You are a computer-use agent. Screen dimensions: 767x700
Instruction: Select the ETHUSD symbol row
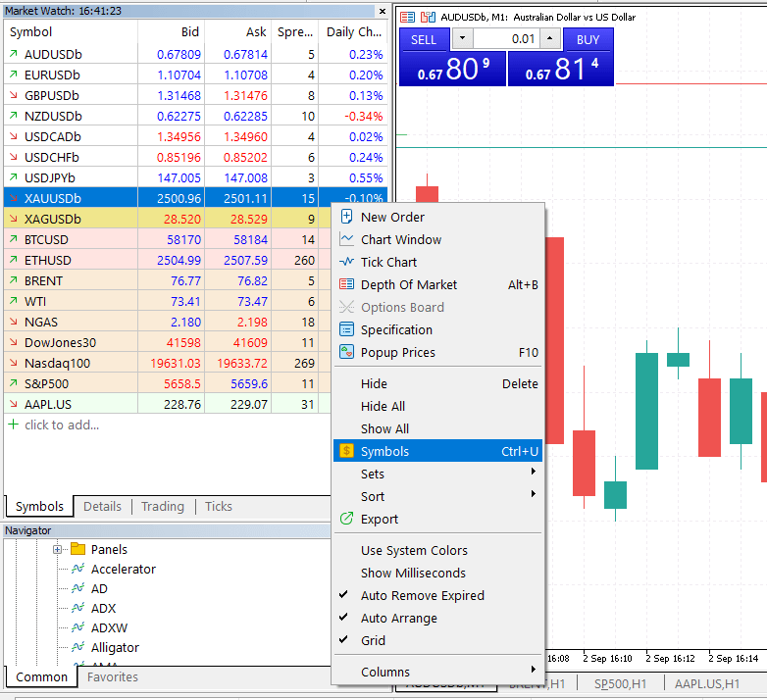pyautogui.click(x=167, y=260)
